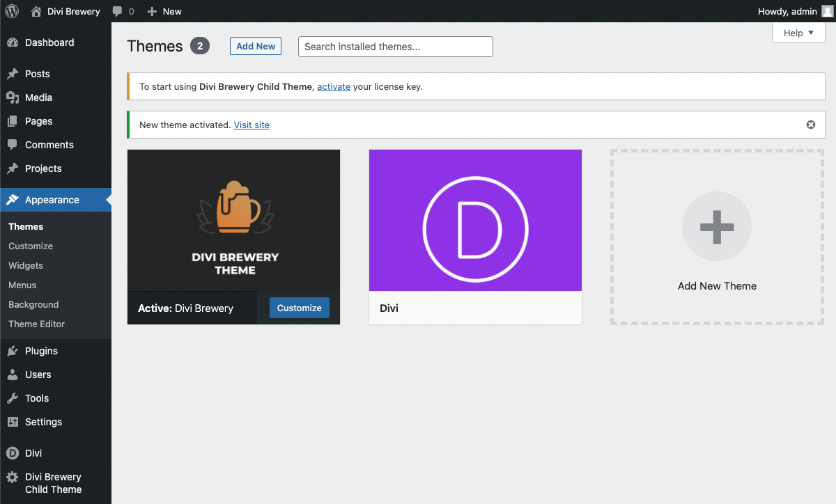The width and height of the screenshot is (836, 504).
Task: Focus the Search installed themes field
Action: [396, 47]
